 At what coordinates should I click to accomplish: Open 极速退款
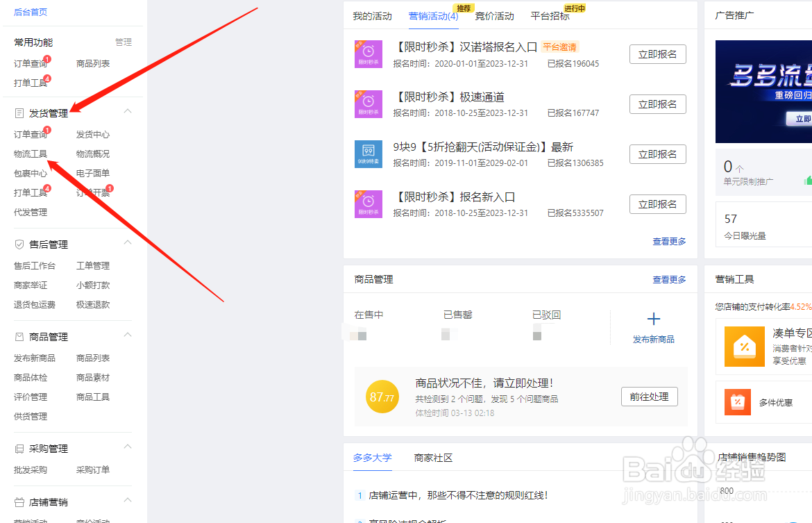click(93, 304)
